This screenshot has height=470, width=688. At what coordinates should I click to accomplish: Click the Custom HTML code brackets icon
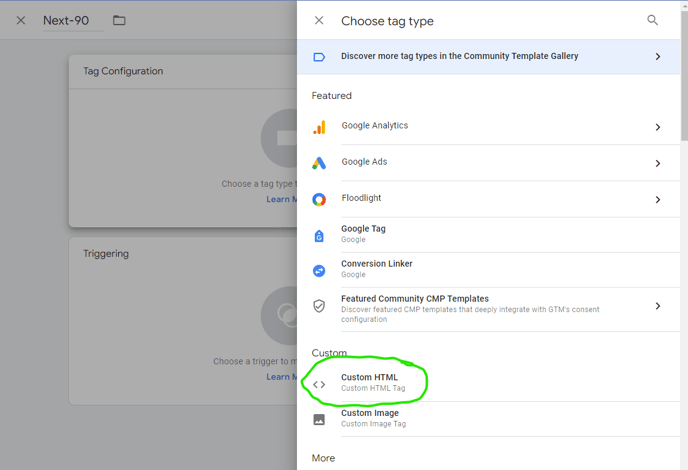point(319,384)
